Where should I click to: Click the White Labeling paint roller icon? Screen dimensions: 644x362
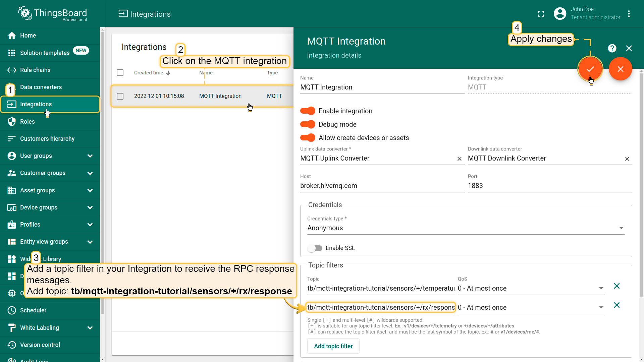(x=12, y=327)
